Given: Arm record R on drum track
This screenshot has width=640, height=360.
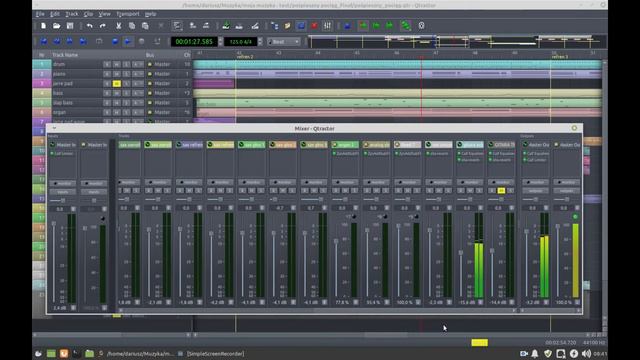Looking at the screenshot, I should point(107,64).
